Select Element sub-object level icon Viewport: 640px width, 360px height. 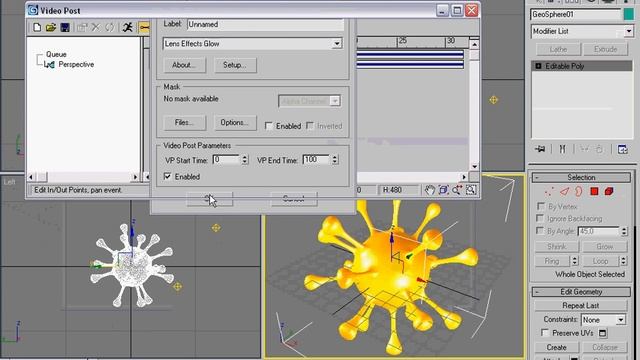[x=609, y=191]
